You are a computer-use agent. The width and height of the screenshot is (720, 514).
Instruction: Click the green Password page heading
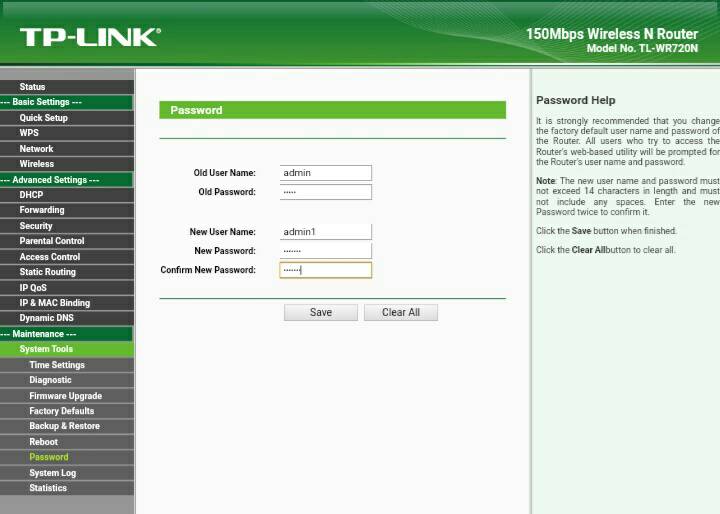(333, 110)
